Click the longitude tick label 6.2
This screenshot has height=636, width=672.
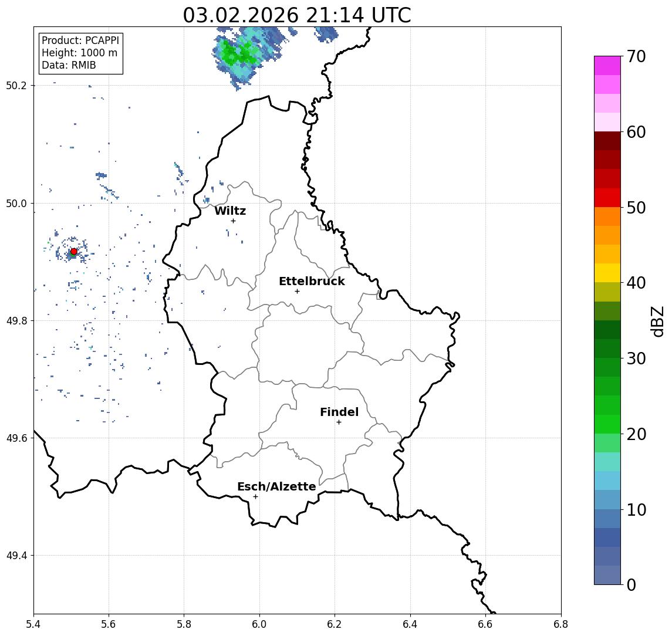tap(335, 624)
